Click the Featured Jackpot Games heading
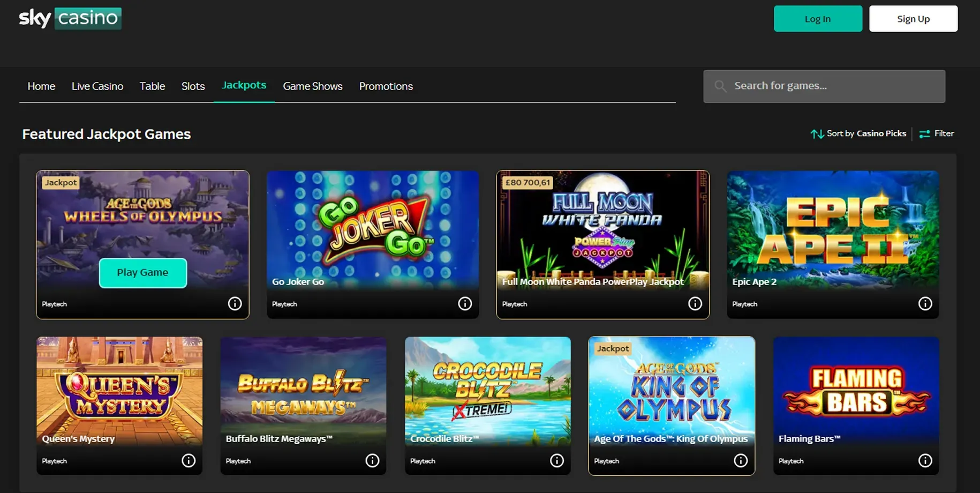980x493 pixels. point(107,134)
